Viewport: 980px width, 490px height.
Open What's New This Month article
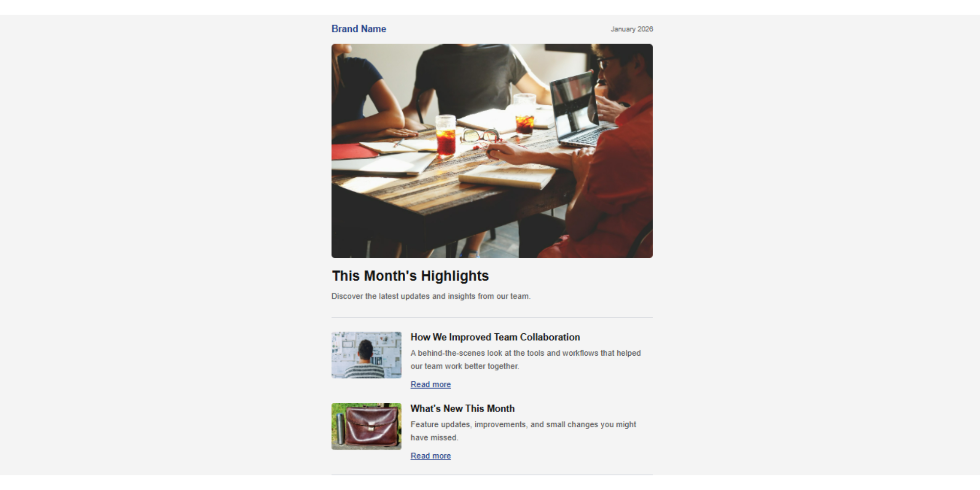463,409
